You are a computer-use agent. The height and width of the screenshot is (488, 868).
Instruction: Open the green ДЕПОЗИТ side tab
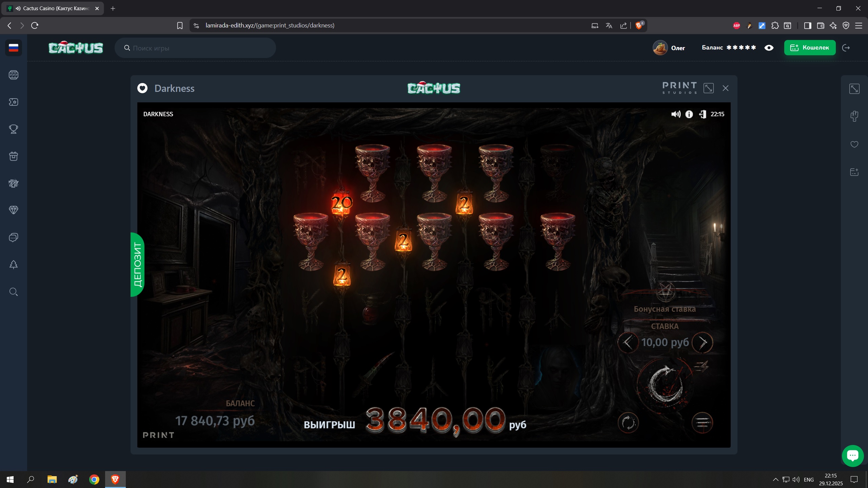click(137, 265)
